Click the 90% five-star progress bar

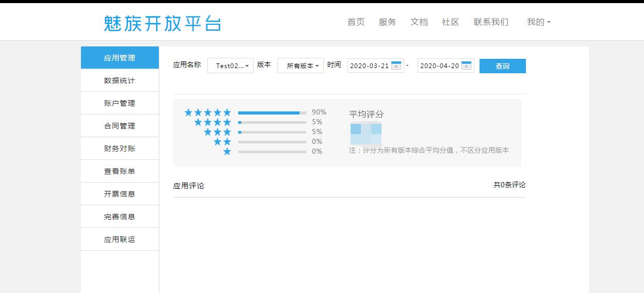click(272, 112)
